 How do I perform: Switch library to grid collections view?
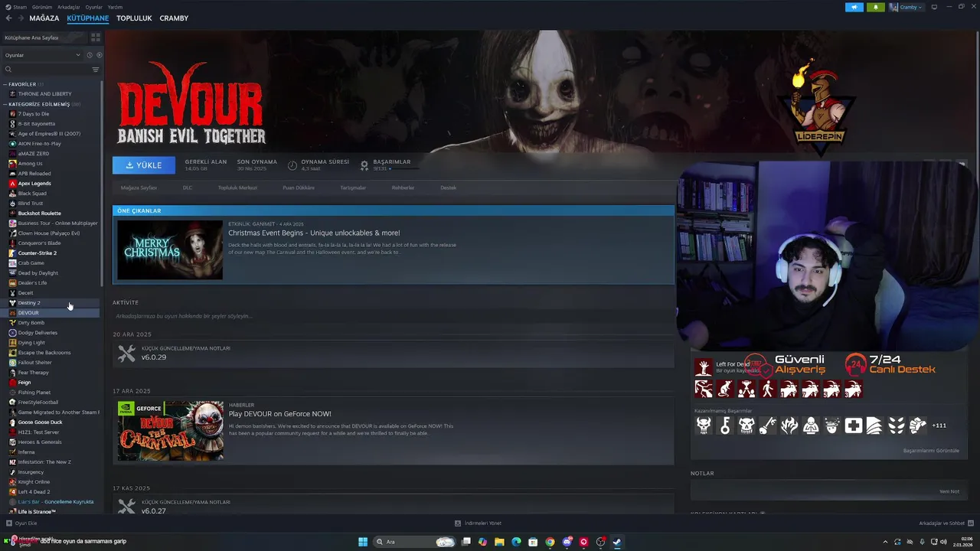pos(96,37)
